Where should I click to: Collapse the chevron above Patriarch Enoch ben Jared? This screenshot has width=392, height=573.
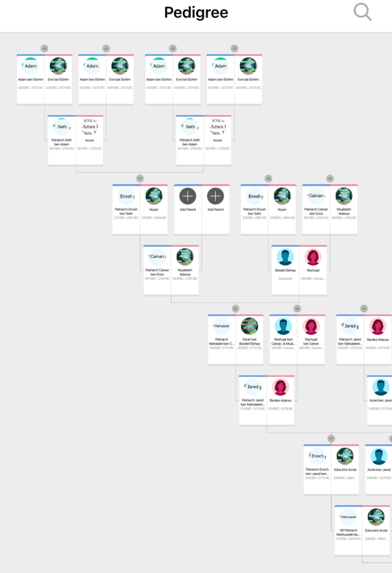pos(331,439)
